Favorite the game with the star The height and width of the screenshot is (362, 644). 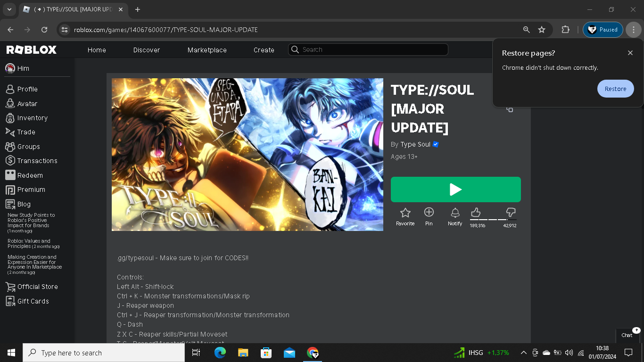[x=405, y=217]
